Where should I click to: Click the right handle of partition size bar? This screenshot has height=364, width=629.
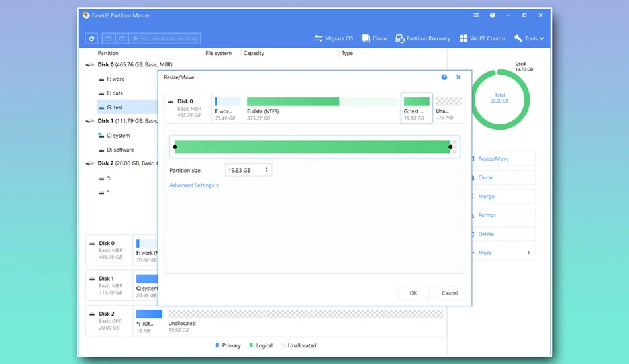pos(450,147)
